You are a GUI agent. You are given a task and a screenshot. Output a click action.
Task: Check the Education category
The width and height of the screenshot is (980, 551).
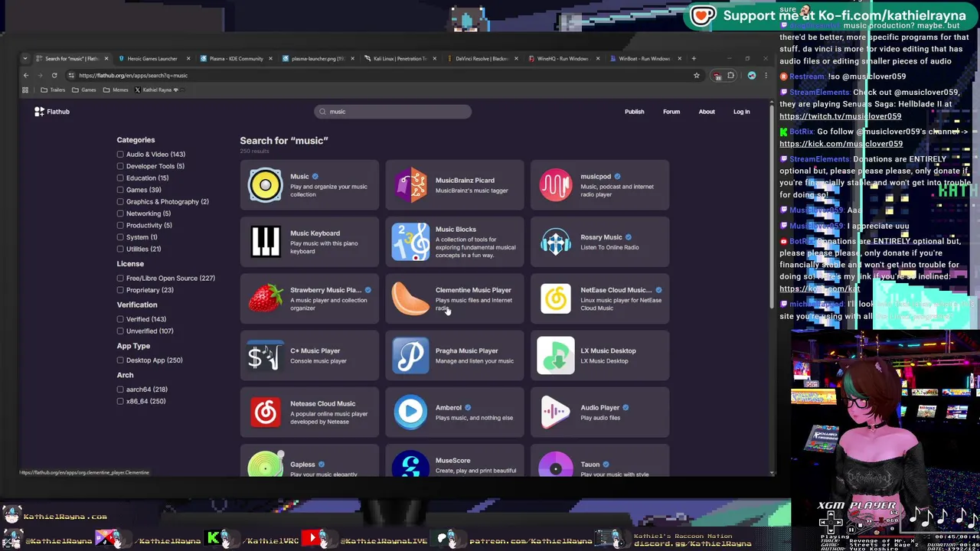click(x=120, y=178)
